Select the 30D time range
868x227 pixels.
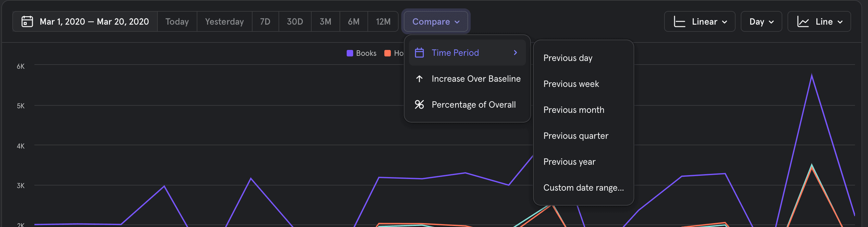(x=294, y=21)
